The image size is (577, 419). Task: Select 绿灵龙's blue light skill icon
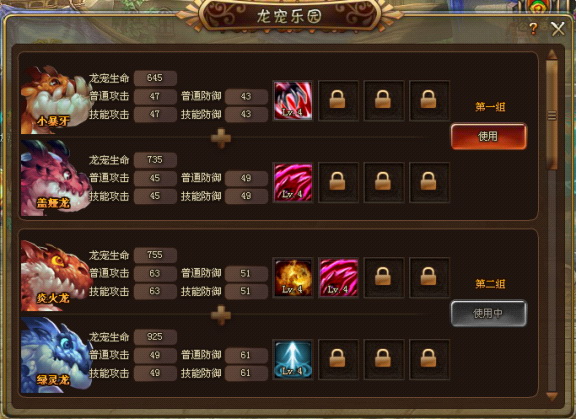pyautogui.click(x=293, y=359)
